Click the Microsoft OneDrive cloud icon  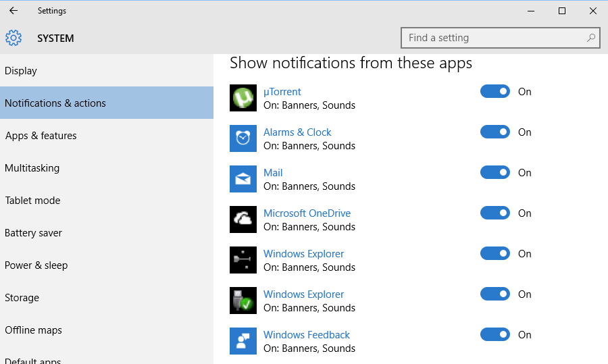[x=243, y=219]
